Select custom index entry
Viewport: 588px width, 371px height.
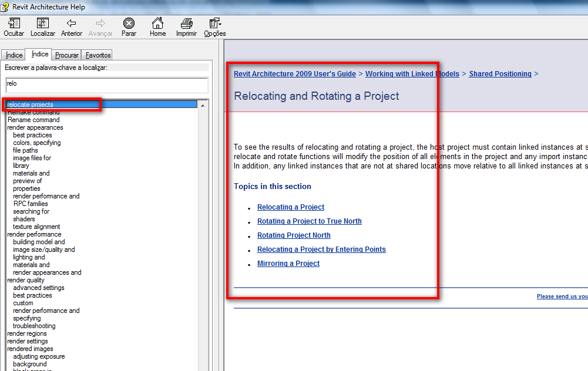(23, 303)
